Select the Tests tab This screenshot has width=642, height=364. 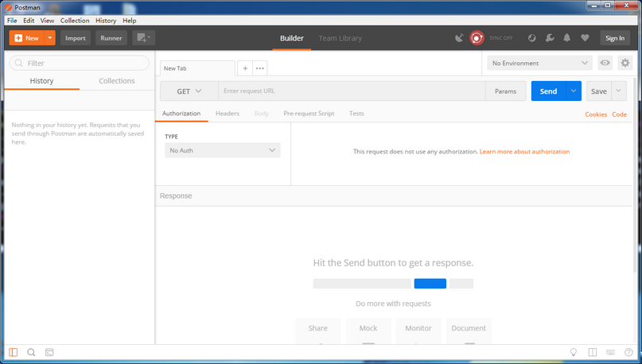click(x=356, y=114)
